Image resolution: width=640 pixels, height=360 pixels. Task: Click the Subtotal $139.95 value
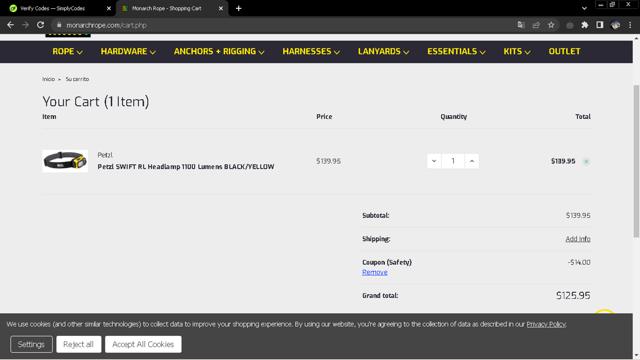pyautogui.click(x=578, y=215)
